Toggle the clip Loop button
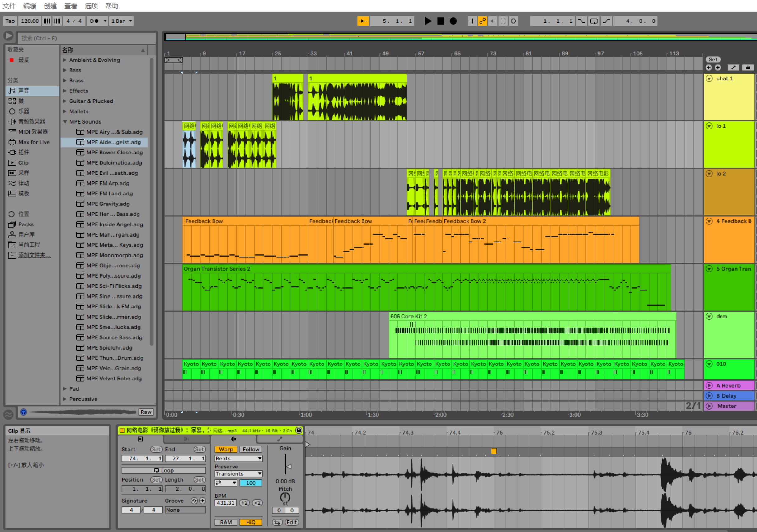Image resolution: width=757 pixels, height=532 pixels. [x=163, y=470]
